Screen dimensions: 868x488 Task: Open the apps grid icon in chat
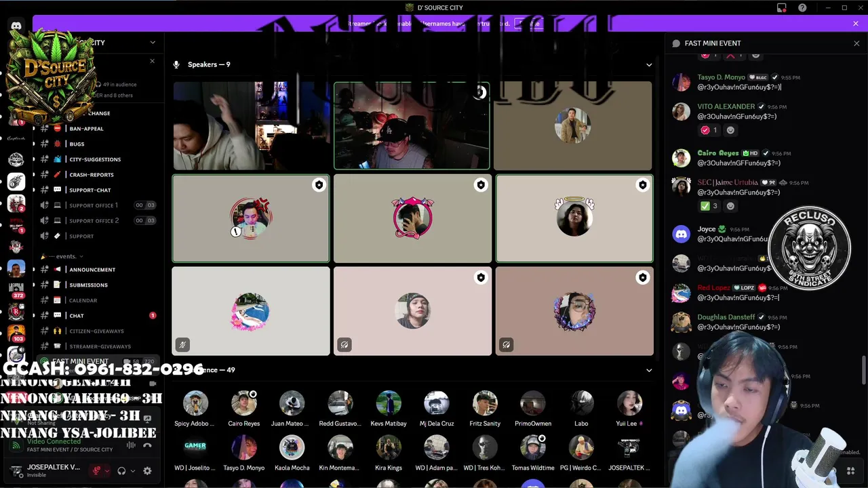[x=850, y=470]
